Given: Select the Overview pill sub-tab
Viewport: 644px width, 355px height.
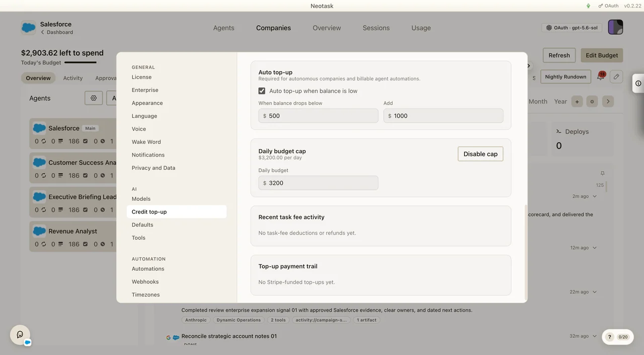Looking at the screenshot, I should [38, 78].
